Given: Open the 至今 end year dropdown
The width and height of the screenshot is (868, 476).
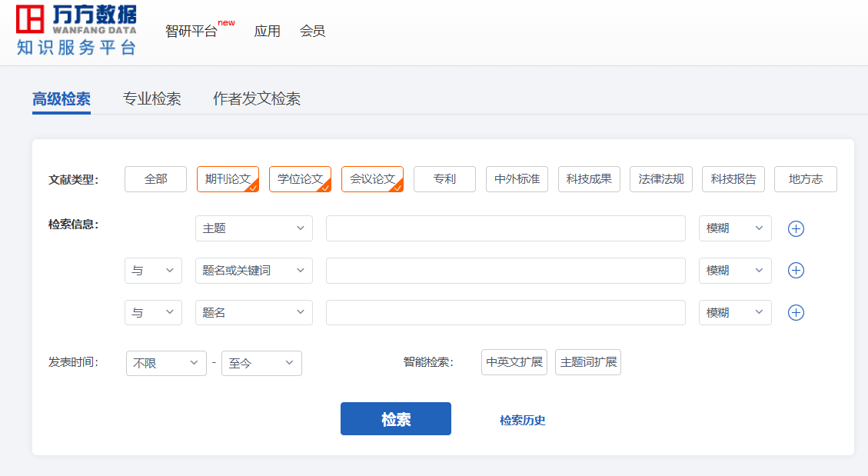Looking at the screenshot, I should click(261, 363).
